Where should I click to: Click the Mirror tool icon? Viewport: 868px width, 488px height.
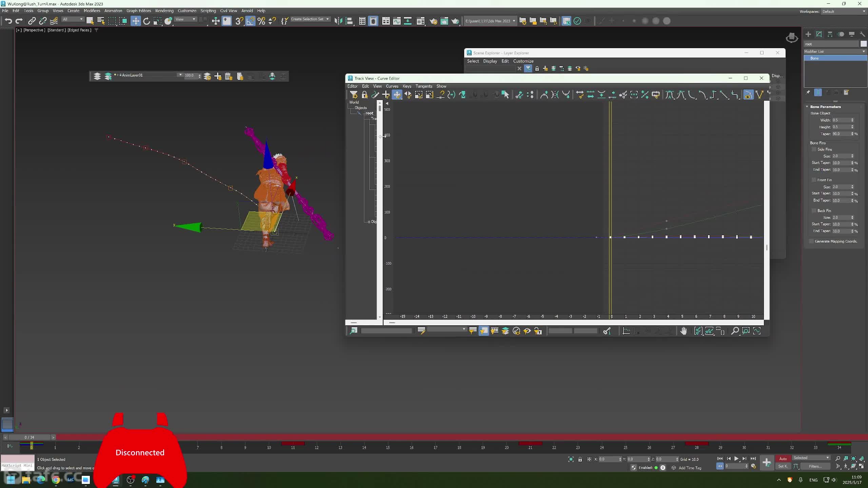pos(338,21)
